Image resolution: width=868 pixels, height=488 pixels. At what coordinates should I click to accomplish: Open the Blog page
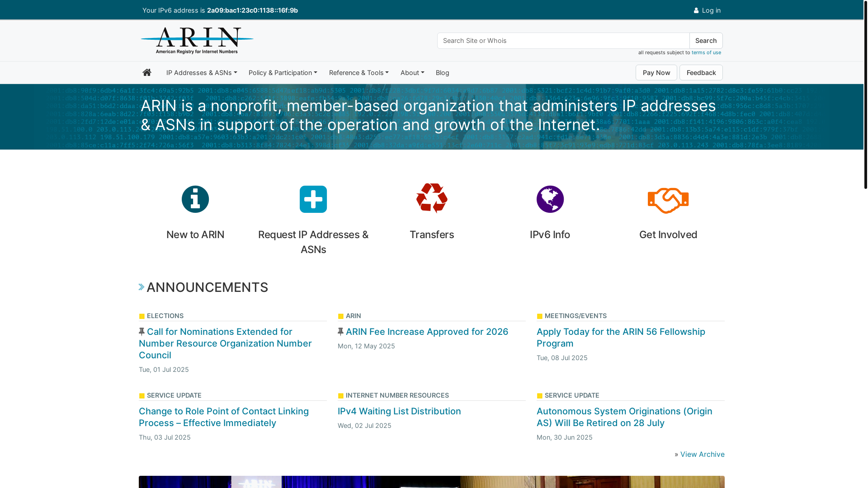pos(443,73)
